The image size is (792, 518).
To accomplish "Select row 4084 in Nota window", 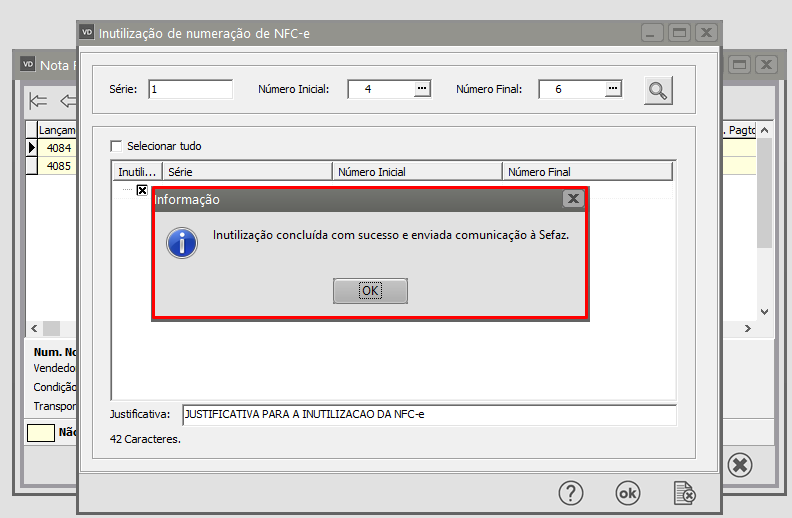I will 59,148.
